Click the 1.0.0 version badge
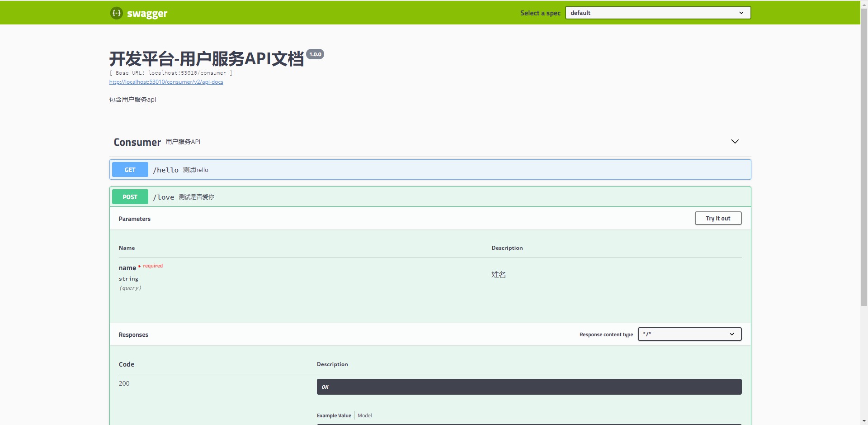The image size is (868, 425). click(x=315, y=54)
